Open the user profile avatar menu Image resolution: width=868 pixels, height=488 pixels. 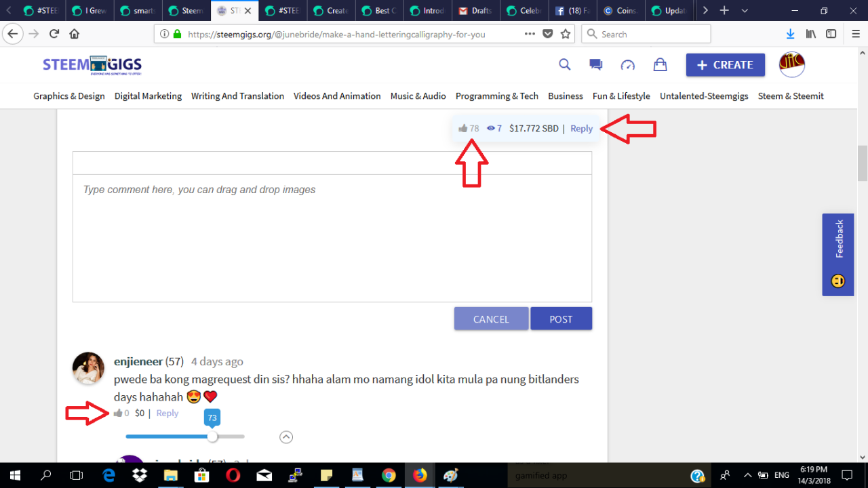[x=791, y=64]
